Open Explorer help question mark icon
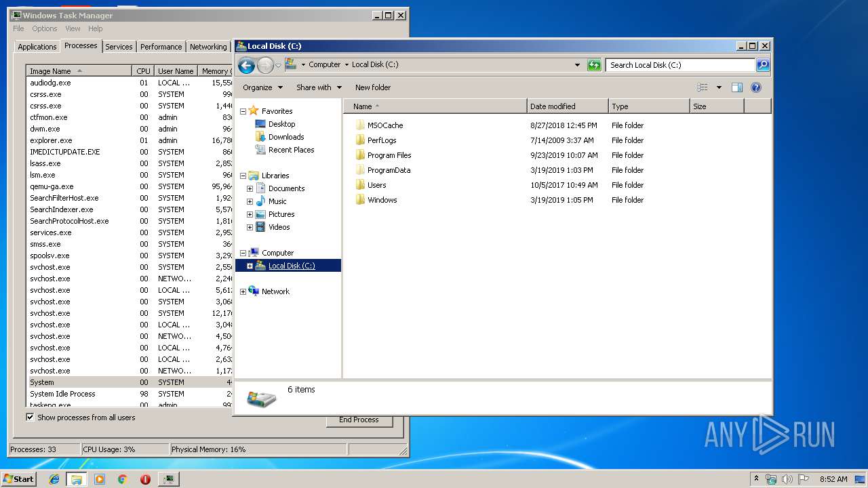This screenshot has height=488, width=868. point(756,87)
